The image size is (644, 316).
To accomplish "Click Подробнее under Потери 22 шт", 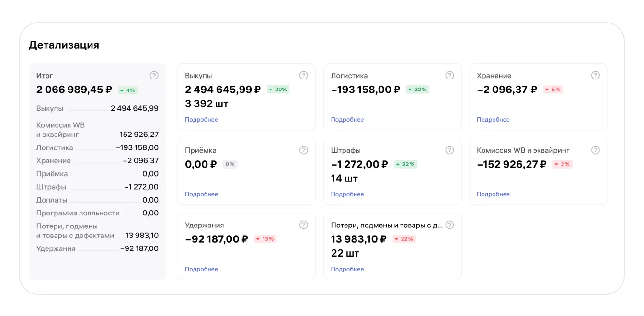I will (x=347, y=269).
